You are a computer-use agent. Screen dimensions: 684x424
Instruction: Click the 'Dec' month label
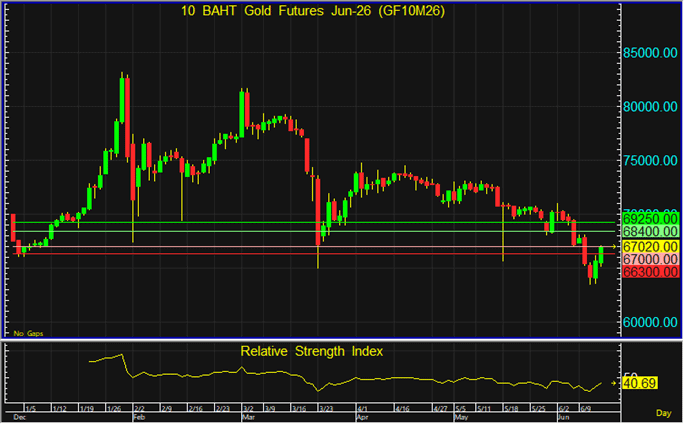pos(20,417)
